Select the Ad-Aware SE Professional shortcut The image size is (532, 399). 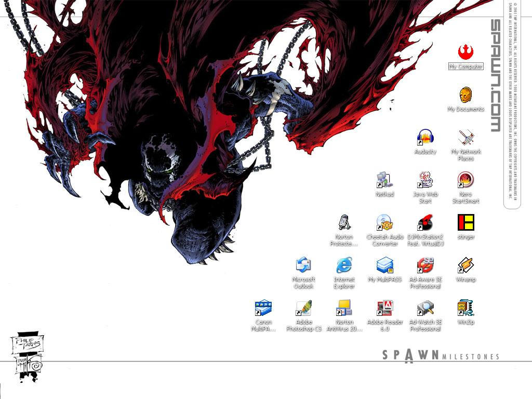pyautogui.click(x=425, y=265)
